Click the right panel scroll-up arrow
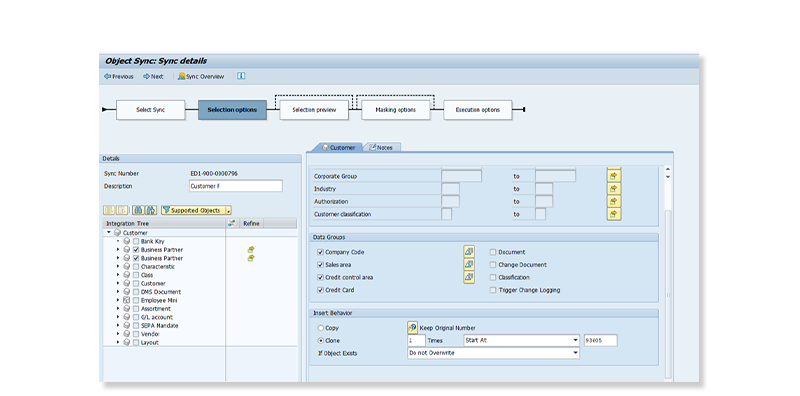Image resolution: width=800 pixels, height=396 pixels. 668,169
